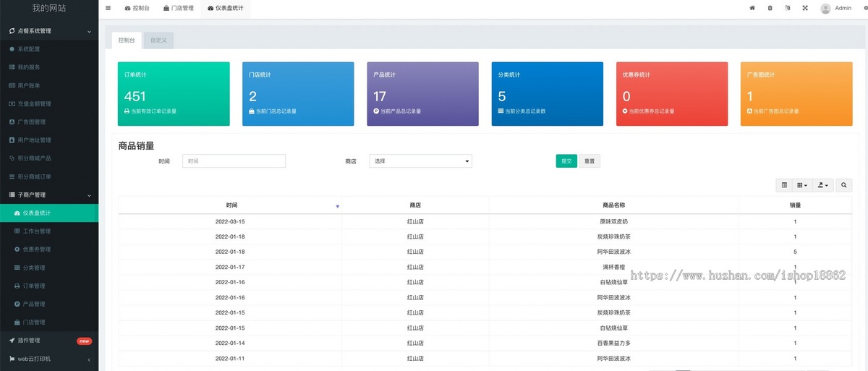Click the trash clear-cache icon
This screenshot has width=868, height=371.
pos(770,8)
